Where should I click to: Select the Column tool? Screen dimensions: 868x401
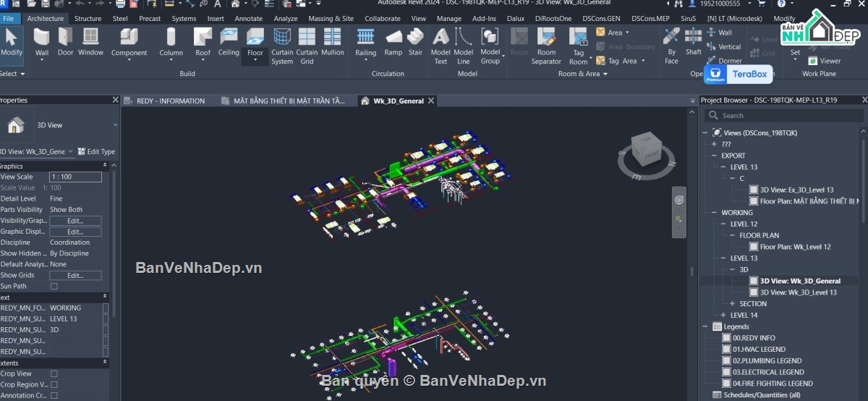point(171,43)
